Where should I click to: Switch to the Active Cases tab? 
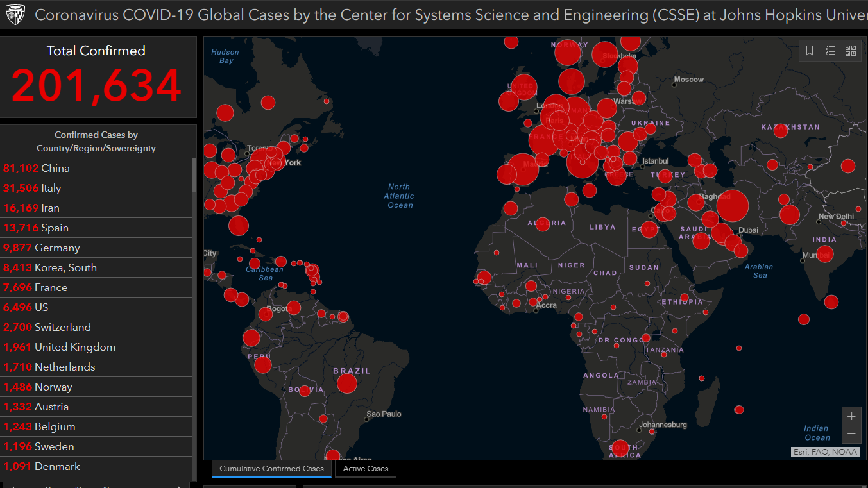[365, 469]
